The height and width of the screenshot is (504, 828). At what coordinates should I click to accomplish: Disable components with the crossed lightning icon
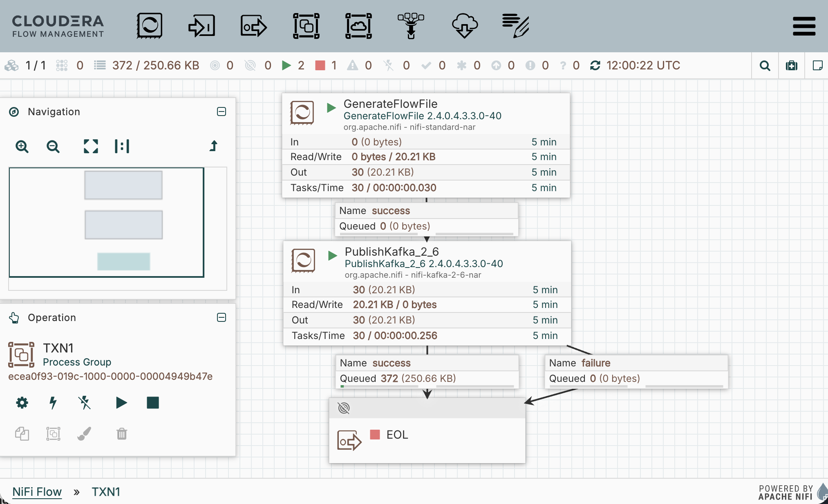click(85, 403)
